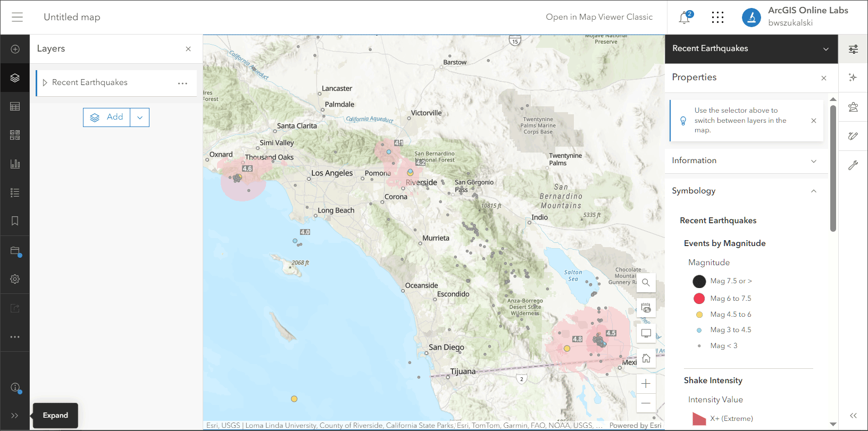Open the Map tools wrench icon
Viewport: 868px width, 431px height.
853,165
